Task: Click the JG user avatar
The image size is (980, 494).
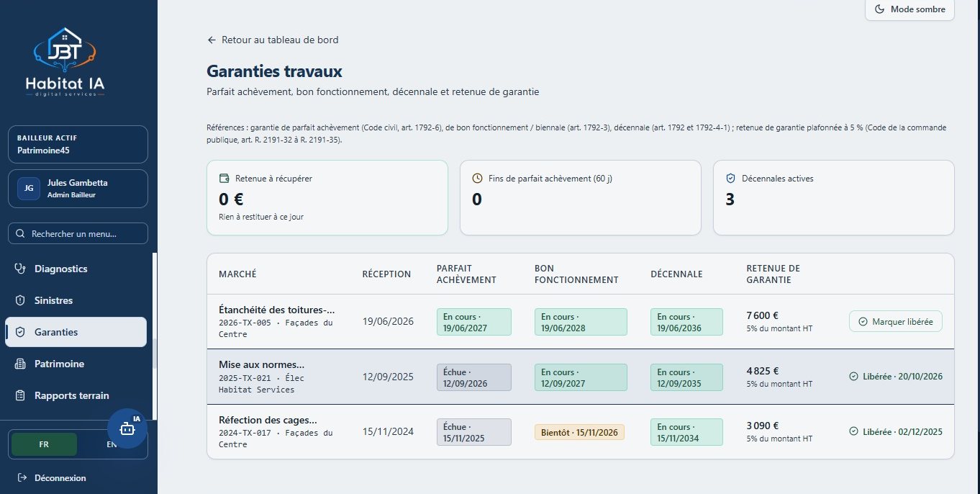Action: 28,188
